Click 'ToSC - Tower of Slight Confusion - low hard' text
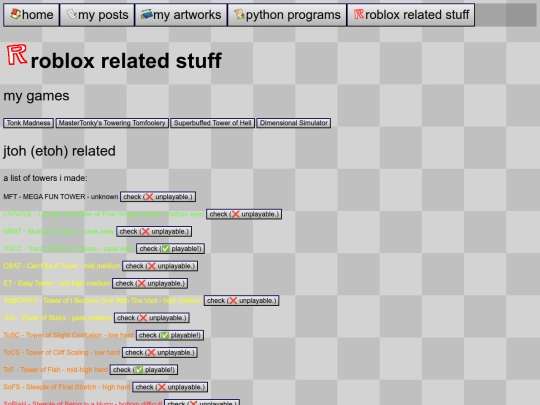 tap(69, 335)
